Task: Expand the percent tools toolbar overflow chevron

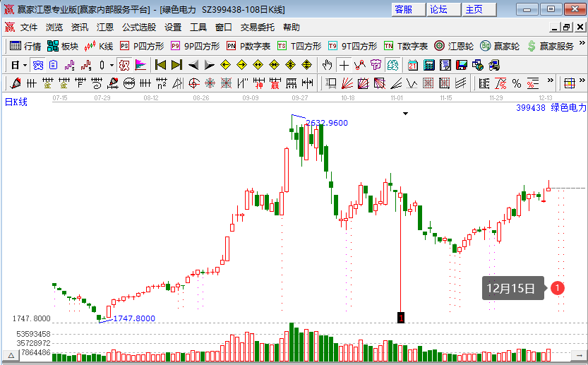Action: pyautogui.click(x=550, y=80)
